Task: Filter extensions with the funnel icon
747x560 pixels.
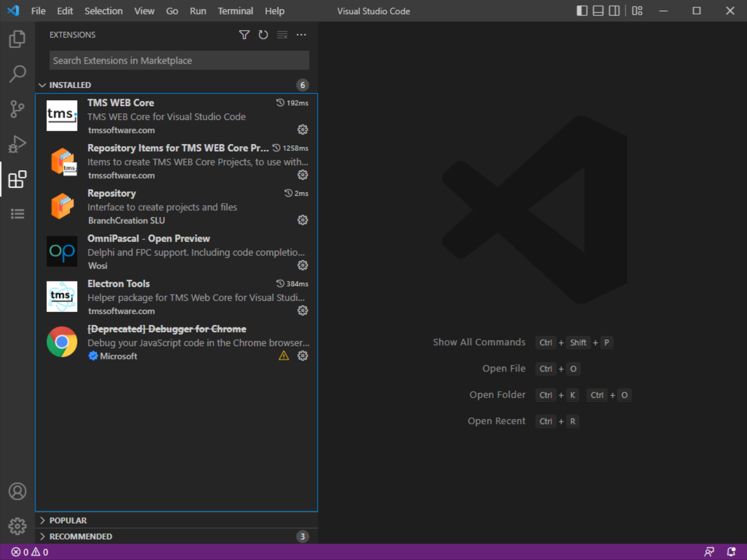Action: [244, 35]
